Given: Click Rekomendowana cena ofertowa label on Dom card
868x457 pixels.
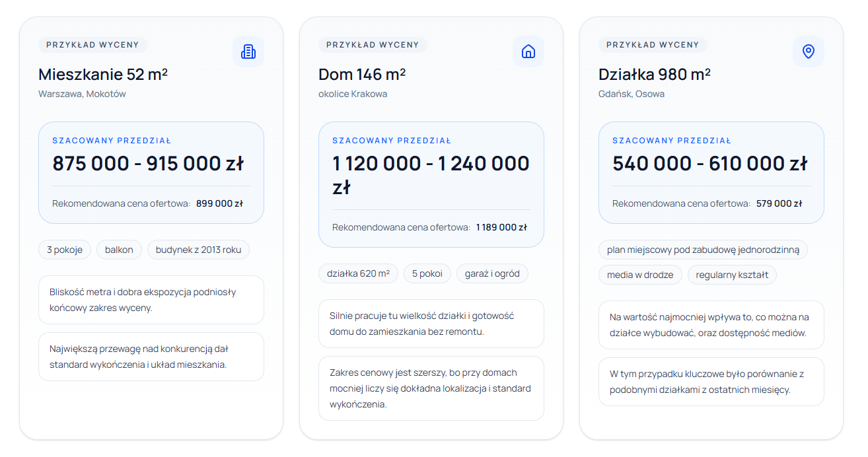Looking at the screenshot, I should point(402,227).
